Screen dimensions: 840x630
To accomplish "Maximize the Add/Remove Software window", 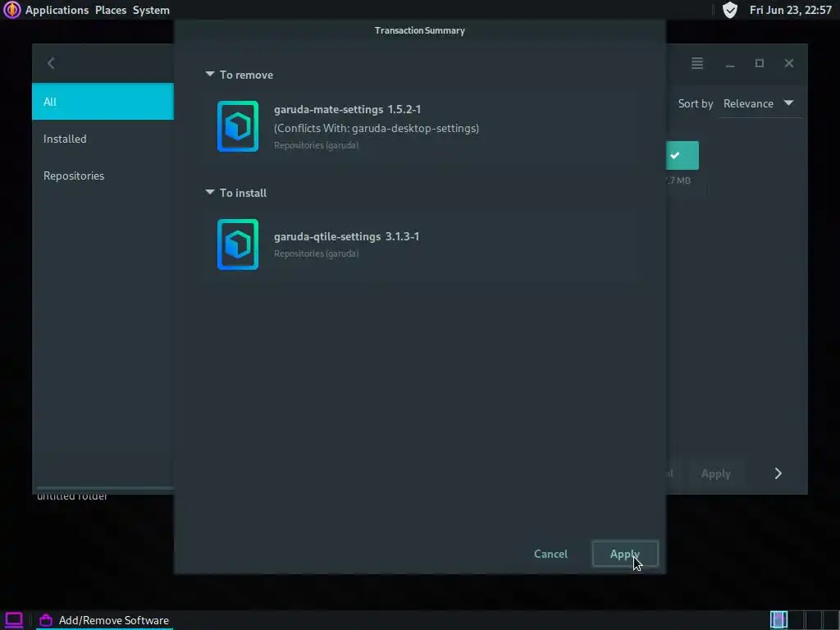I will click(x=759, y=63).
